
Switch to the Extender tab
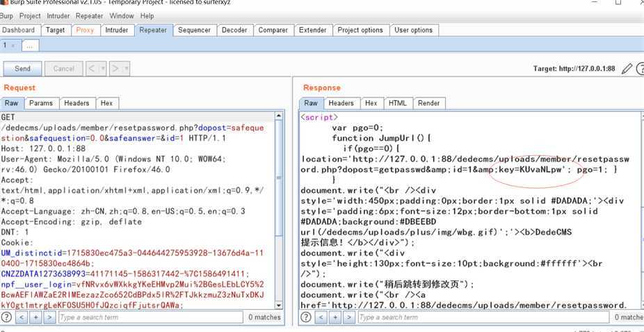click(312, 30)
